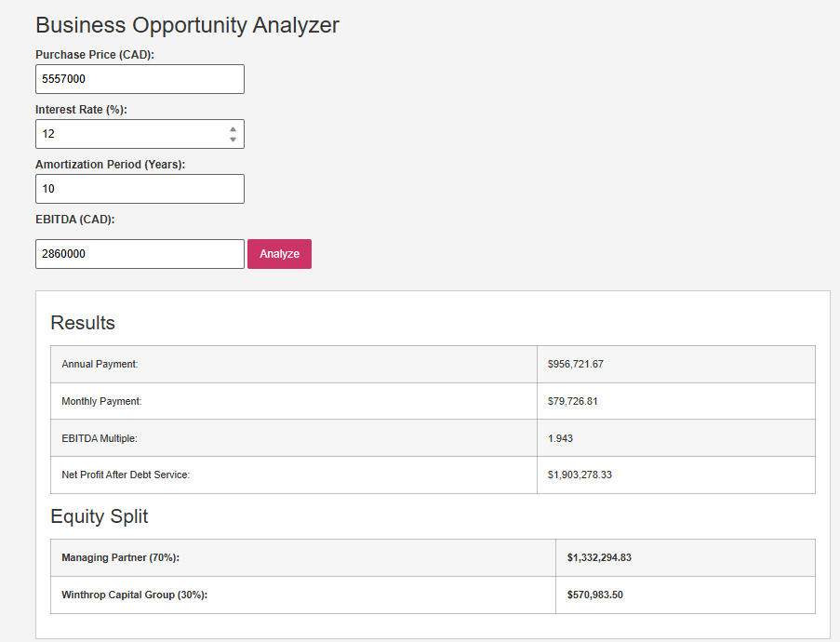Click the Interest Rate (%) label
This screenshot has width=840, height=642.
pyautogui.click(x=81, y=110)
